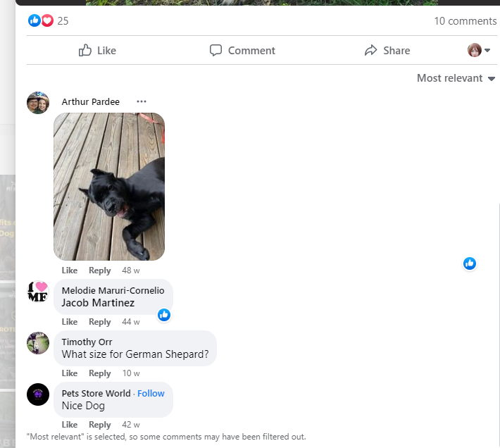Click the red heart reaction icon

[47, 20]
